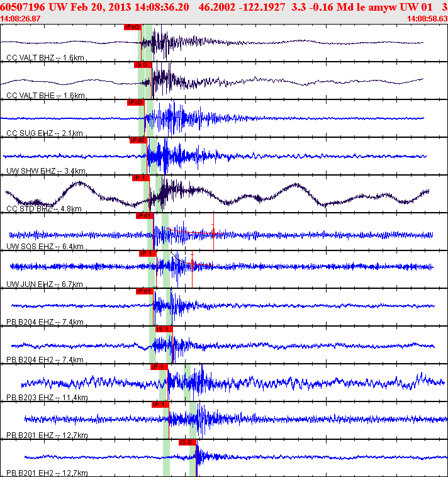
Task: Click the iP 1 pick flag on B201 EHZ trace
Action: point(160,404)
